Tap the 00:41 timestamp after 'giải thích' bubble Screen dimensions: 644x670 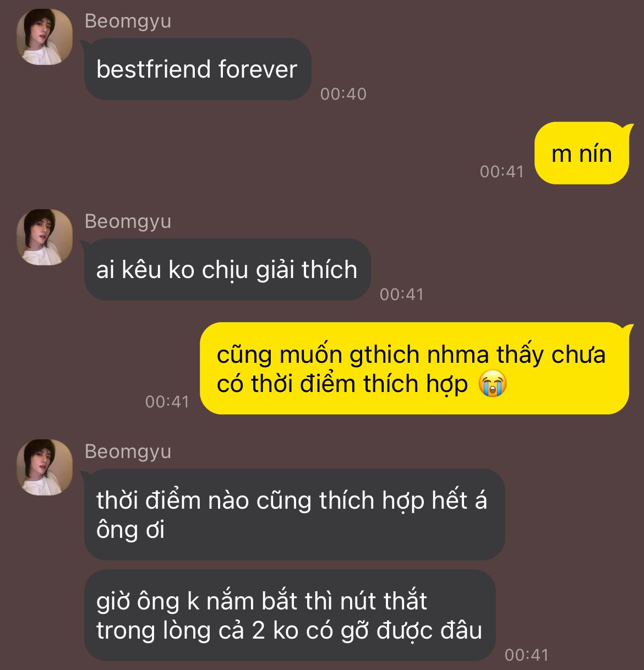(x=402, y=294)
